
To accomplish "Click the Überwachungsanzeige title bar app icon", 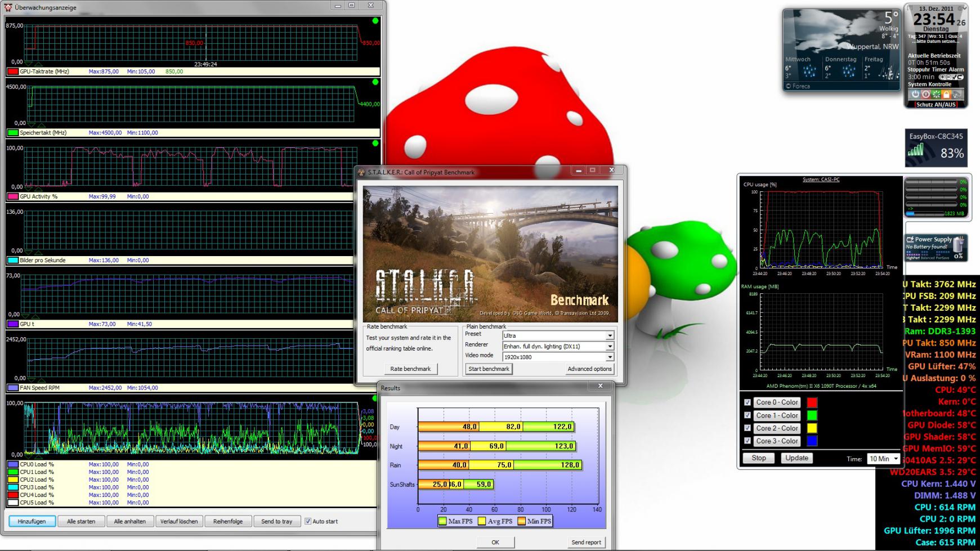I will pyautogui.click(x=8, y=7).
